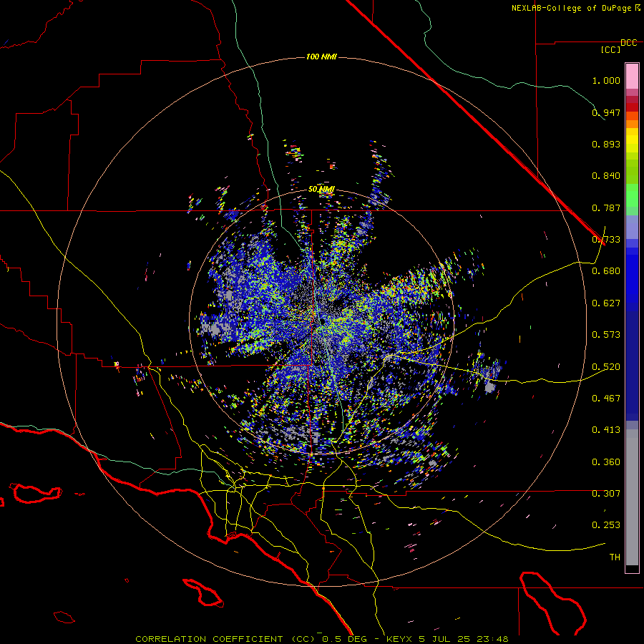This screenshot has height=644, width=644.
Task: Click the 0.307 legend value
Action: pos(606,494)
